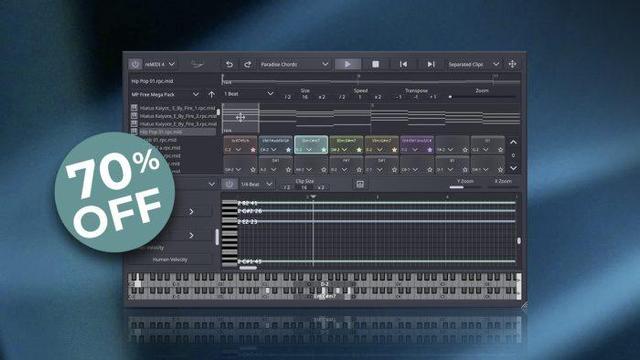
Task: Halve Clip Size with the /2 button
Action: click(x=287, y=188)
